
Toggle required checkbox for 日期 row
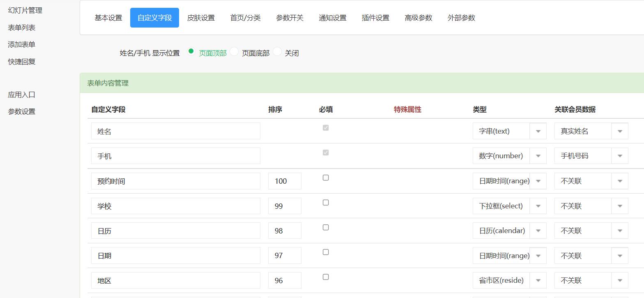(x=326, y=252)
